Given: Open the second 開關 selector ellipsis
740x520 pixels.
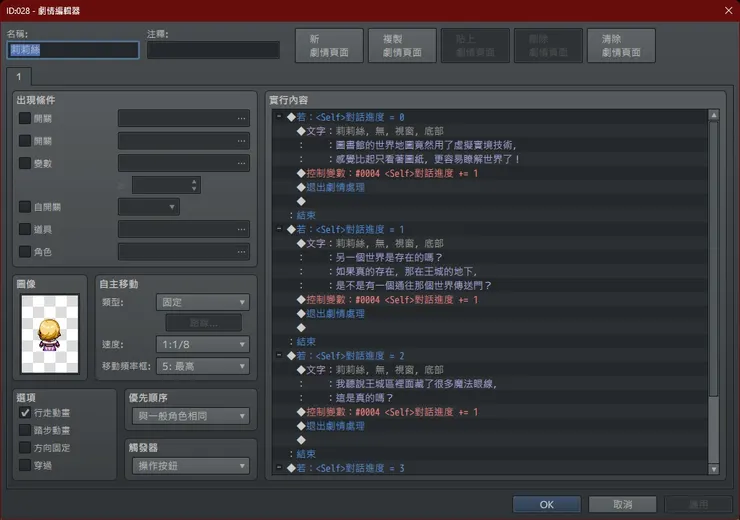Looking at the screenshot, I should click(241, 141).
